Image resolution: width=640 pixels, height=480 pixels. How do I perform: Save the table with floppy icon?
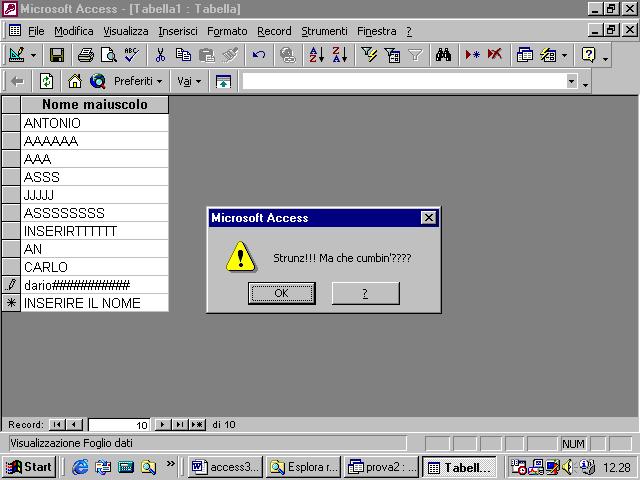57,55
